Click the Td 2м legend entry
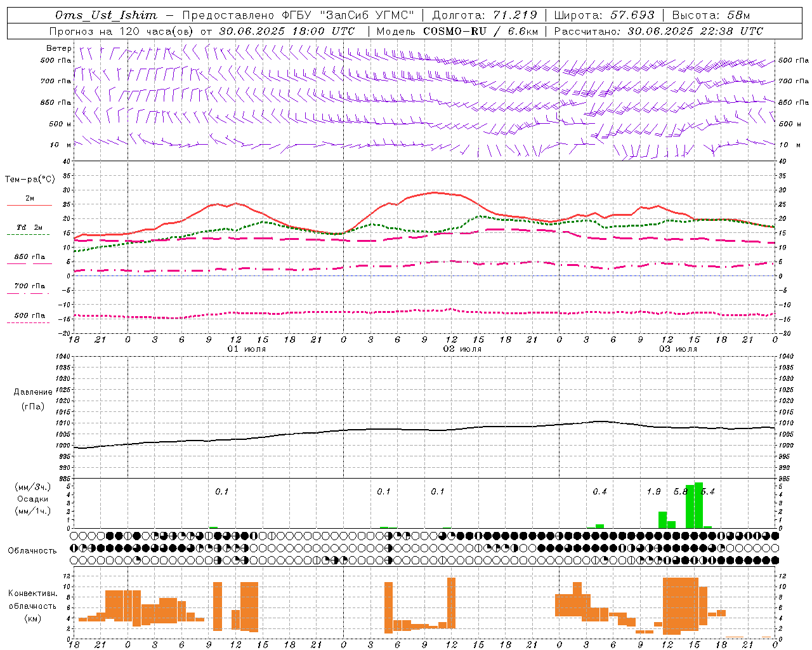812x650 pixels. (x=30, y=227)
